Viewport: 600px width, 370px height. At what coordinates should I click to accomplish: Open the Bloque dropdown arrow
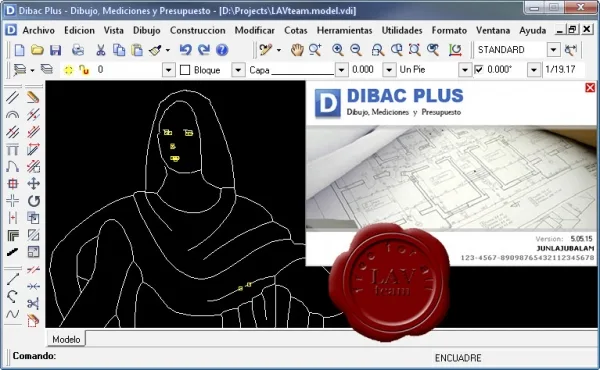coord(238,70)
